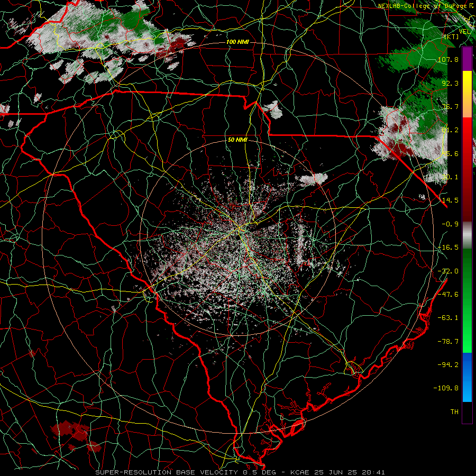This screenshot has height=476, width=476.
Task: Click the -47.6 velocity scale value
Action: 448,295
